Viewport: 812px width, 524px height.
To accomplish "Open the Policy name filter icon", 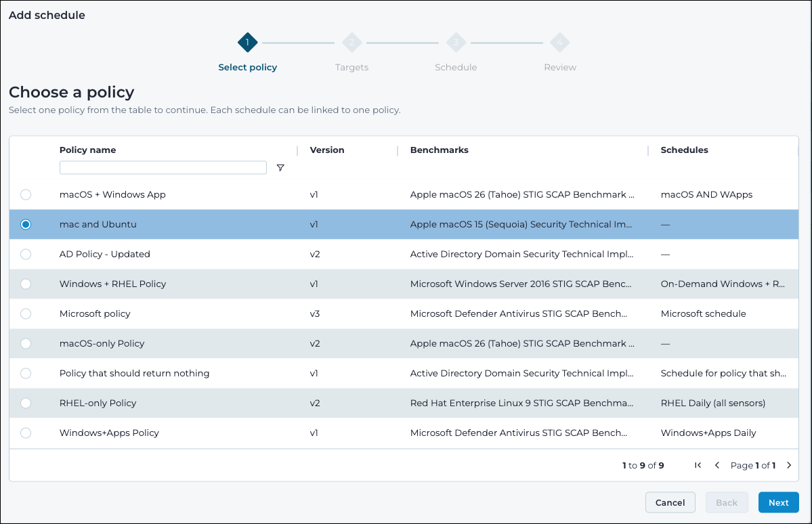I will pyautogui.click(x=280, y=168).
